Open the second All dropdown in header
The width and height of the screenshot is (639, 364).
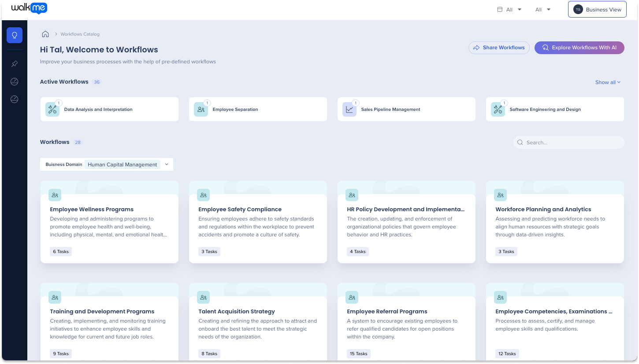click(x=543, y=9)
